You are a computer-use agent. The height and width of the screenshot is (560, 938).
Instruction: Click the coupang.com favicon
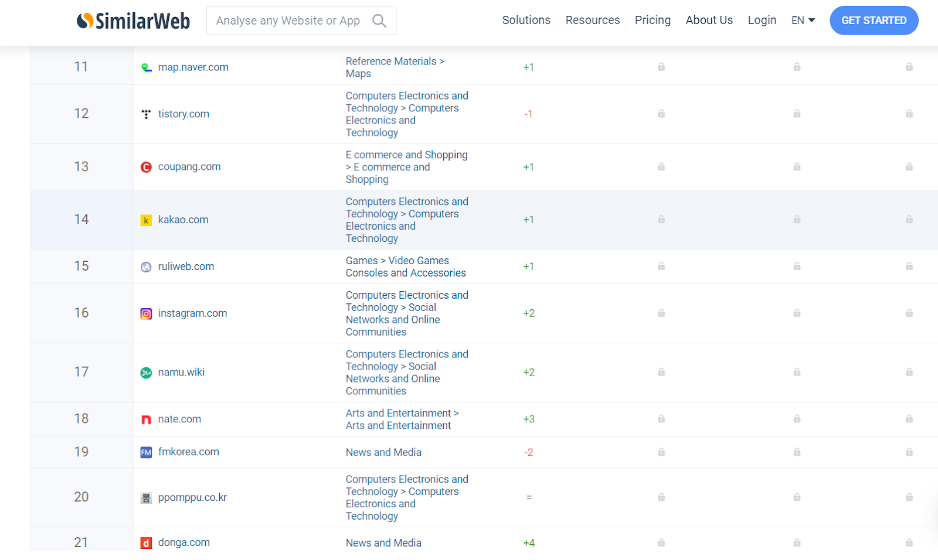point(147,167)
